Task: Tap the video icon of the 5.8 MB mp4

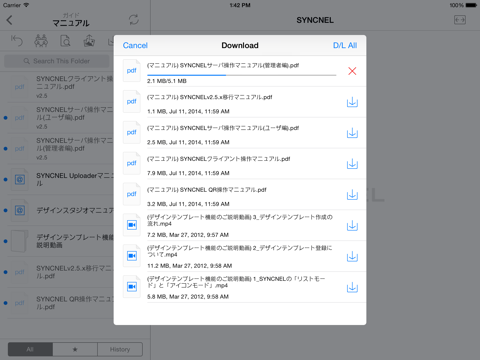Action: (132, 287)
